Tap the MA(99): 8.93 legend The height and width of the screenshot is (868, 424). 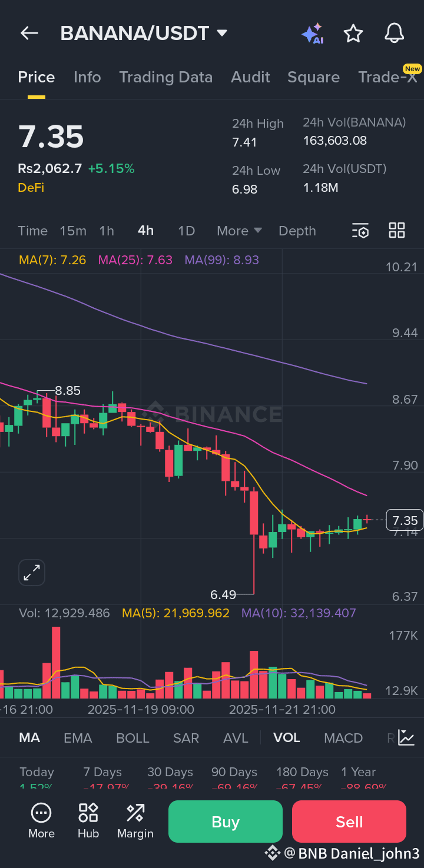(222, 260)
